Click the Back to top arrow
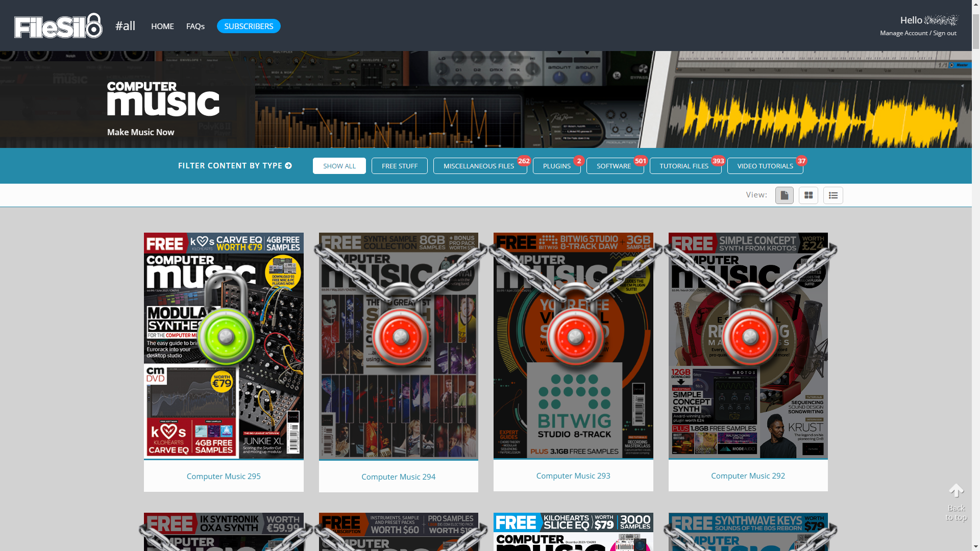 pos(956,491)
